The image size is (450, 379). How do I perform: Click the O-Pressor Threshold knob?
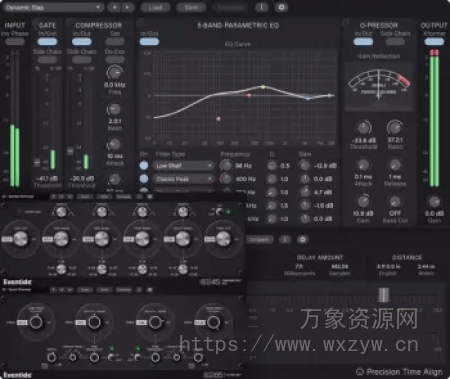click(363, 127)
